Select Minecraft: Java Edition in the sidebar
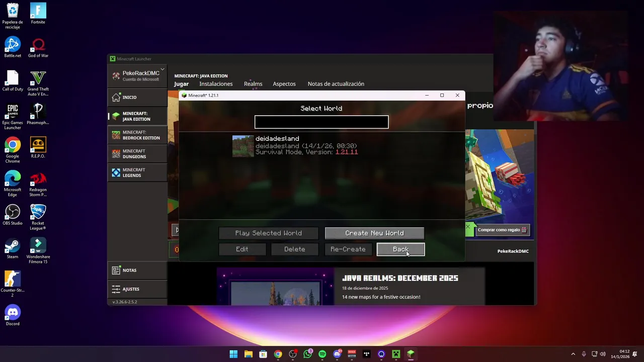Viewport: 644px width, 362px height. tap(137, 116)
